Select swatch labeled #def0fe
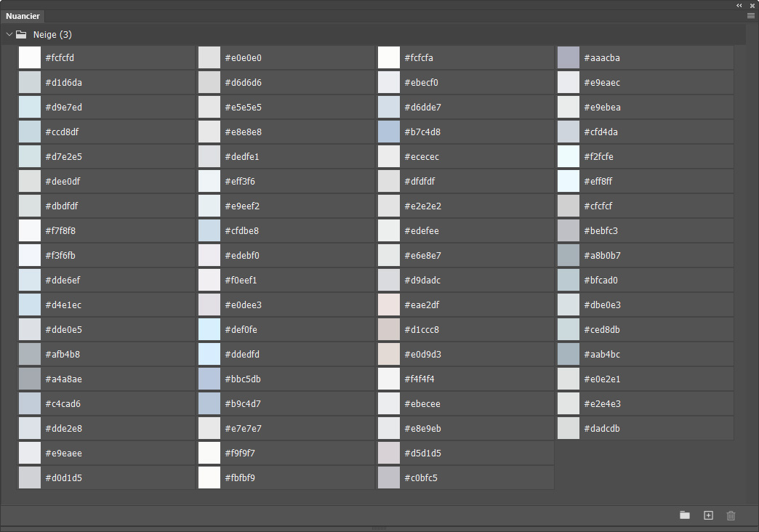Image resolution: width=759 pixels, height=532 pixels. [x=209, y=330]
